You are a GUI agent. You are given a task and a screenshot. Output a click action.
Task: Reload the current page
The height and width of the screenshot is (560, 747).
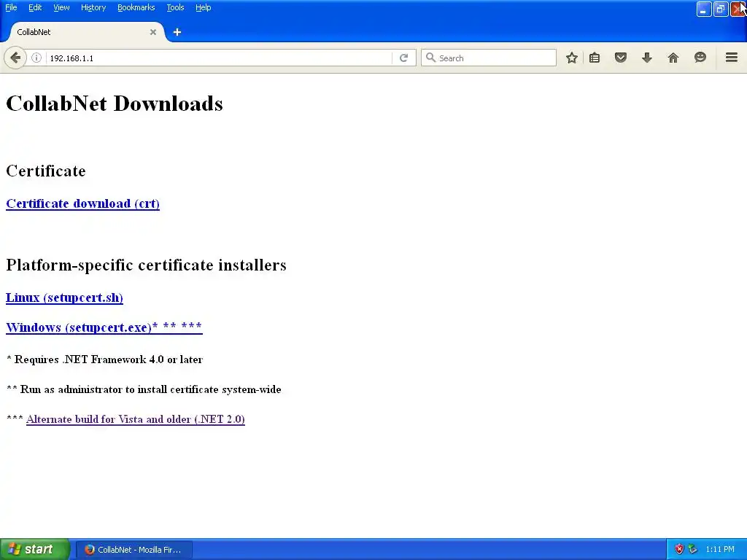click(x=403, y=58)
